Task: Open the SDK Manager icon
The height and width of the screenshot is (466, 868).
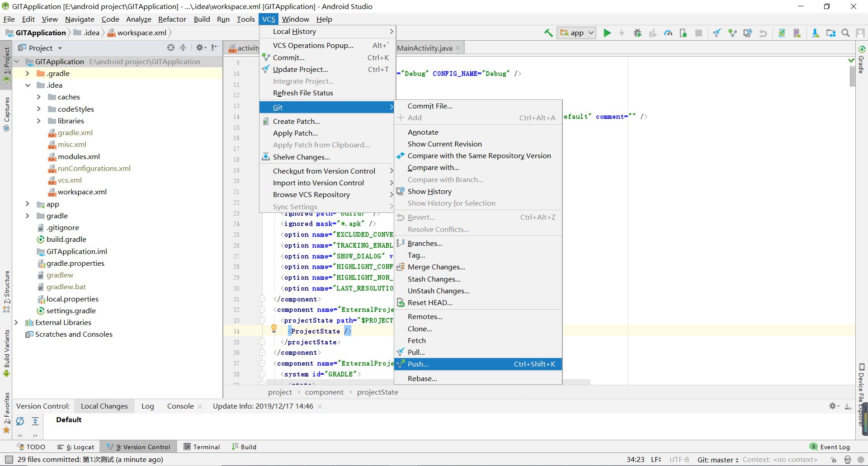Action: click(x=815, y=33)
